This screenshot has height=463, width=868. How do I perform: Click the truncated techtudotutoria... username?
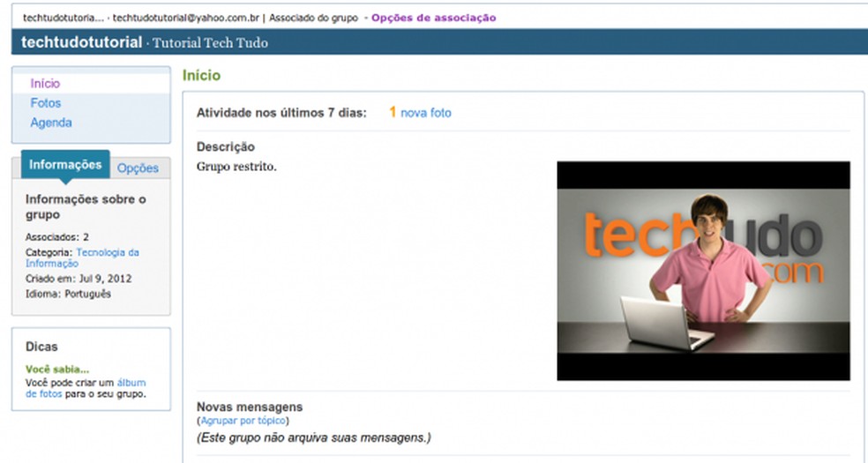click(64, 18)
